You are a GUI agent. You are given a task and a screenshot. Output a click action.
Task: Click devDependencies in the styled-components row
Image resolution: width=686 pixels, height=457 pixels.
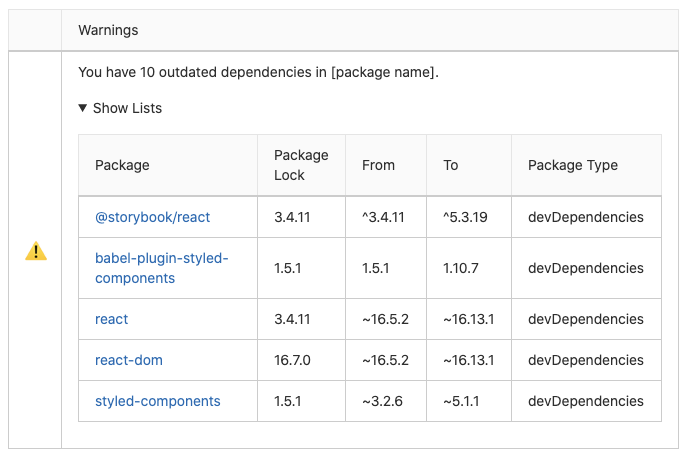[585, 401]
